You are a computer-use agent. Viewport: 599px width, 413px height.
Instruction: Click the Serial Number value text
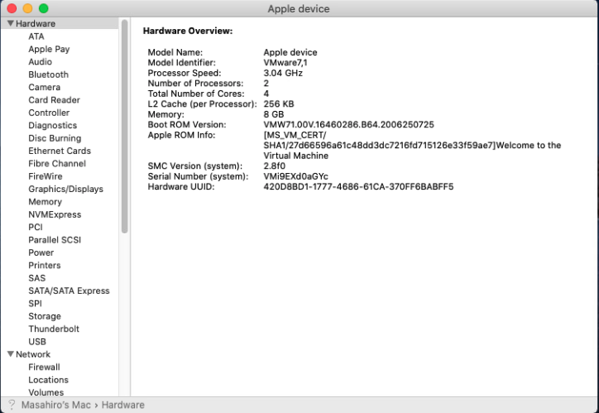click(x=296, y=176)
